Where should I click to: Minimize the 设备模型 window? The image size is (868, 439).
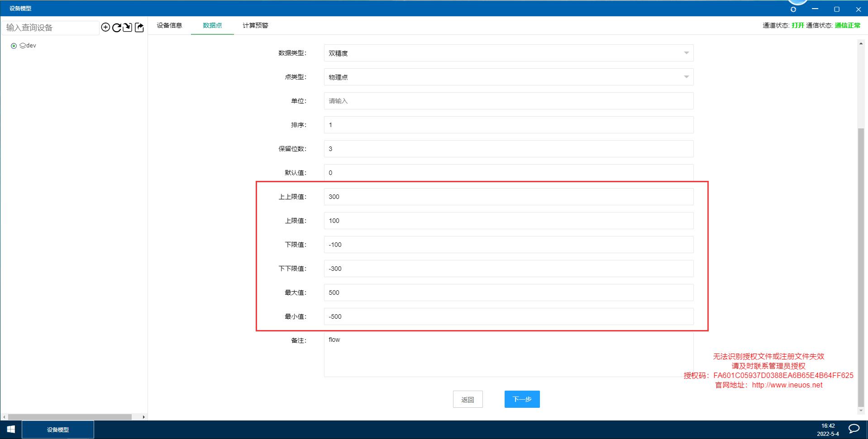click(815, 9)
